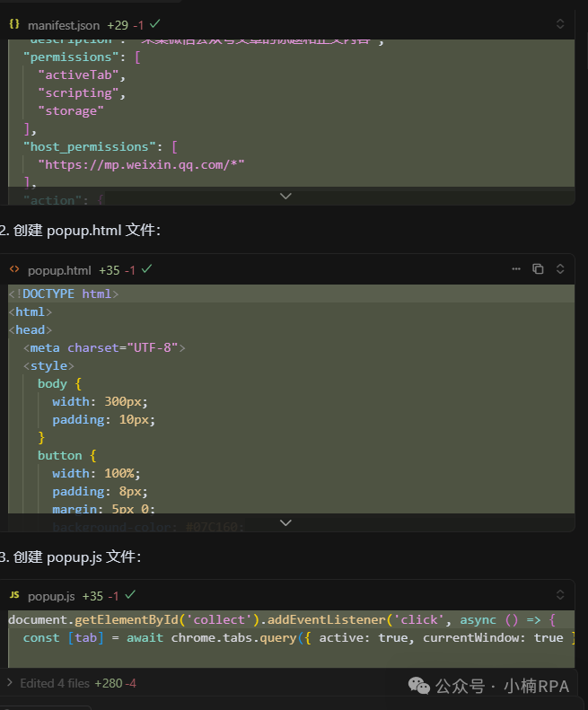Click the manifest.json applied checkmark
The width and height of the screenshot is (588, 710).
155,23
